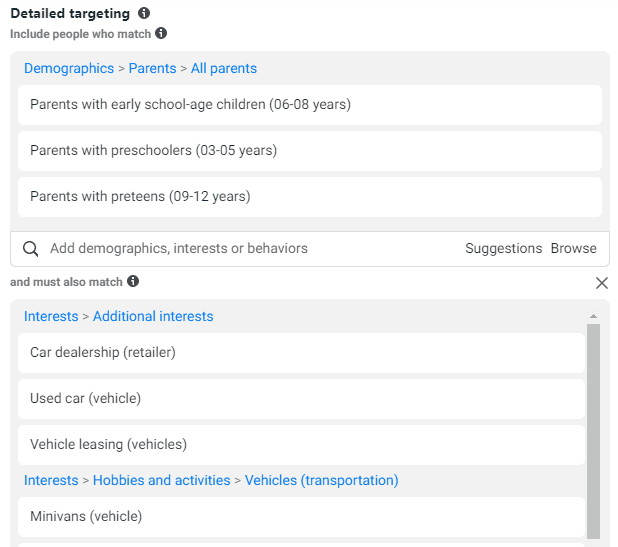
Task: Click info icon next to Detailed targeting
Action: click(144, 14)
